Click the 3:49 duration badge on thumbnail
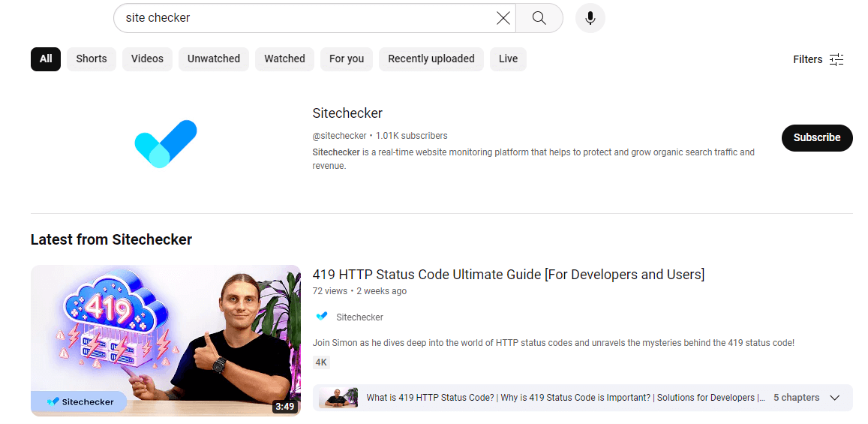The height and width of the screenshot is (424, 868). tap(284, 406)
